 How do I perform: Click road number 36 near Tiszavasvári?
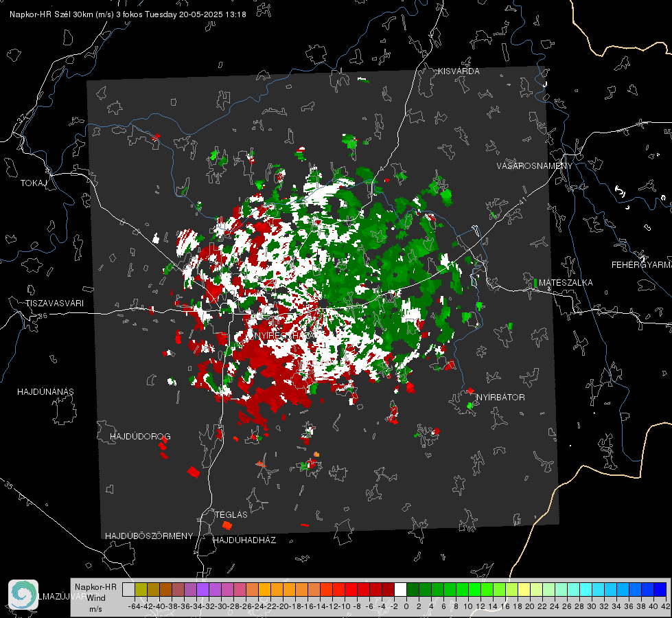tap(43, 316)
